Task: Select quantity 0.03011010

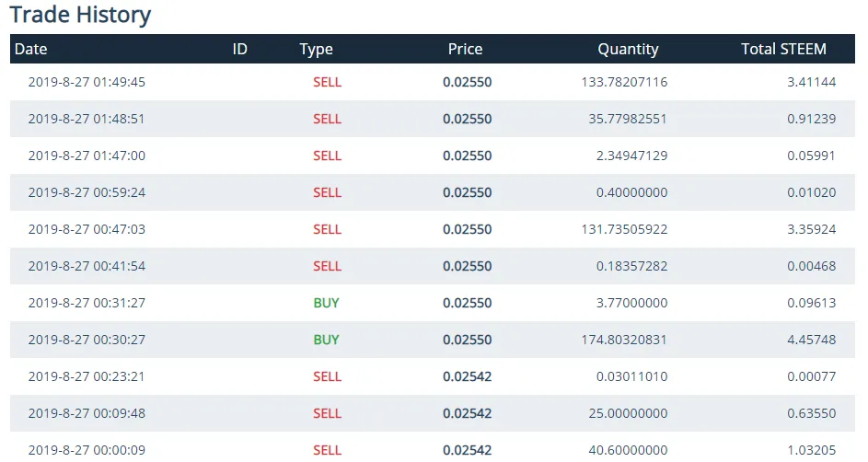Action: (x=631, y=376)
